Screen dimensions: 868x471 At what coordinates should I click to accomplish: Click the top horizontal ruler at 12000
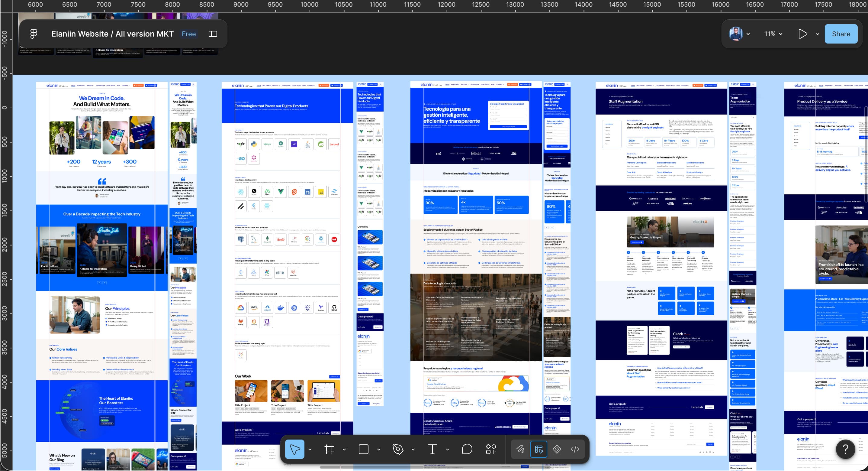[446, 5]
